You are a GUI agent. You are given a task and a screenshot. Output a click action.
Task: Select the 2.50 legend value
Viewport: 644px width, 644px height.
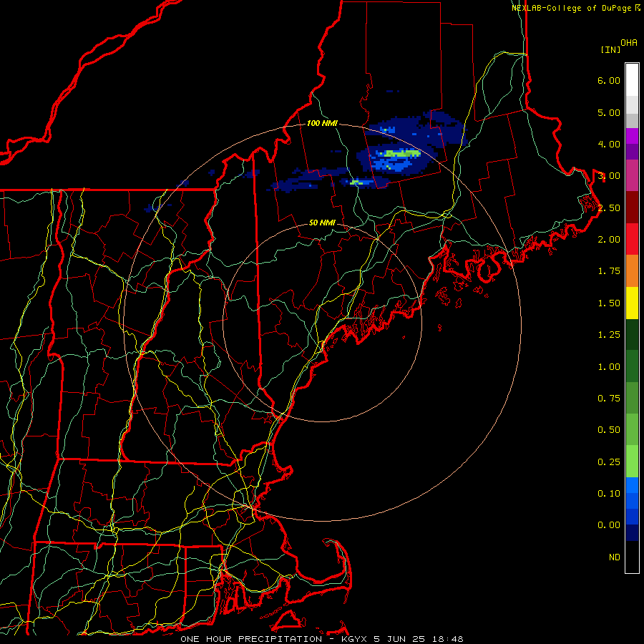point(609,208)
